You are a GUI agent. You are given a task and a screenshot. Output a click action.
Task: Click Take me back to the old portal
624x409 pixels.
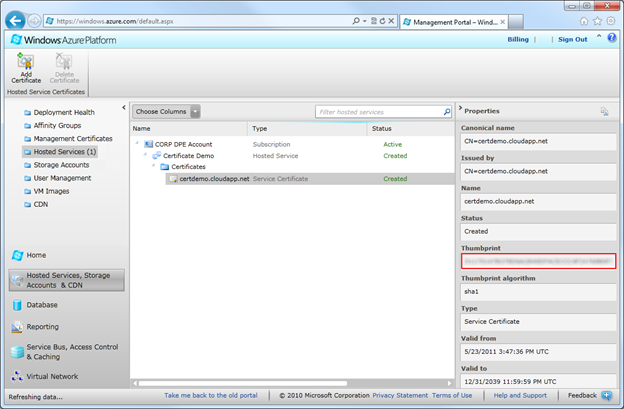[211, 396]
